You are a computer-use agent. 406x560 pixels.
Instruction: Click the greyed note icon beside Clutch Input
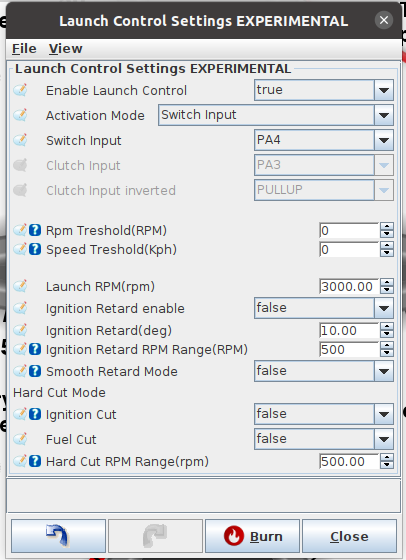tap(20, 165)
